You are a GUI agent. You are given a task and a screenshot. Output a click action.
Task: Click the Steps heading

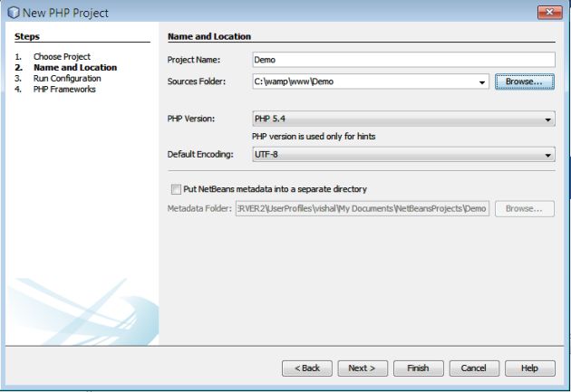tap(27, 37)
